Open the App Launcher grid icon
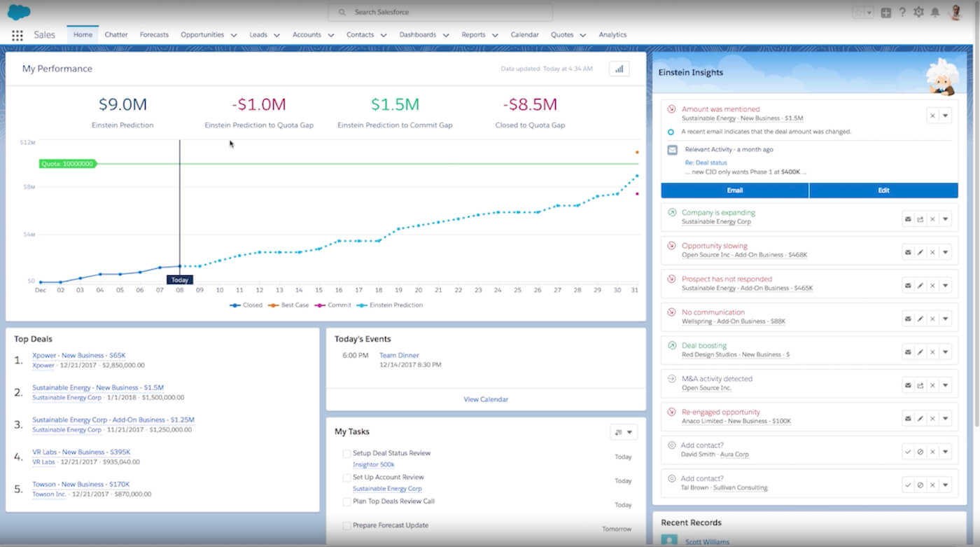 point(17,35)
